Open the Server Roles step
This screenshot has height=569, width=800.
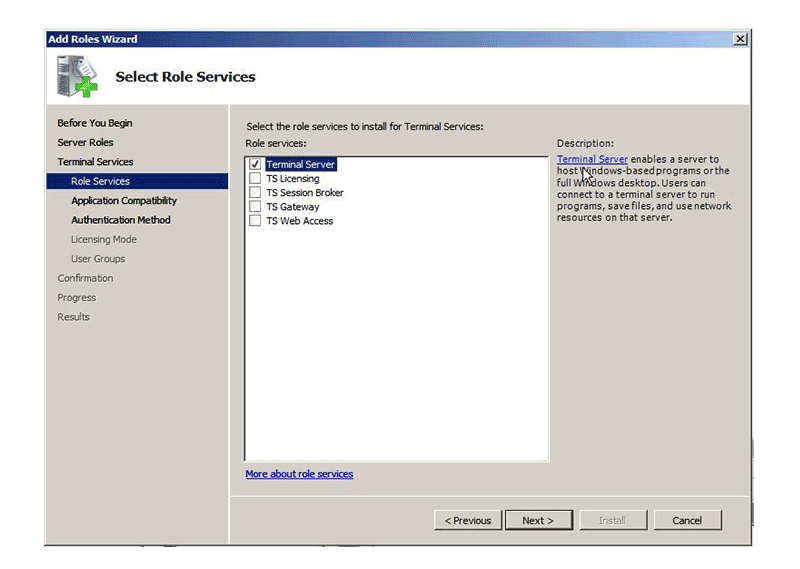[x=85, y=142]
